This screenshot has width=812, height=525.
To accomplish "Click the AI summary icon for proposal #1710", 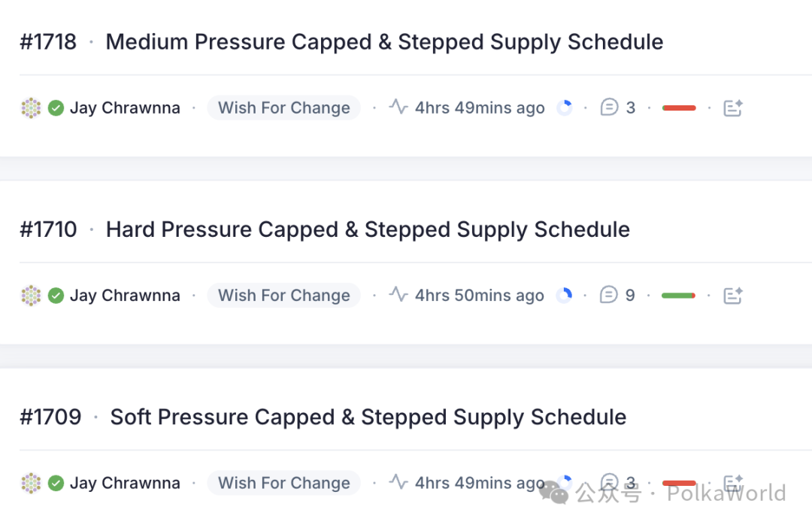I will 732,296.
